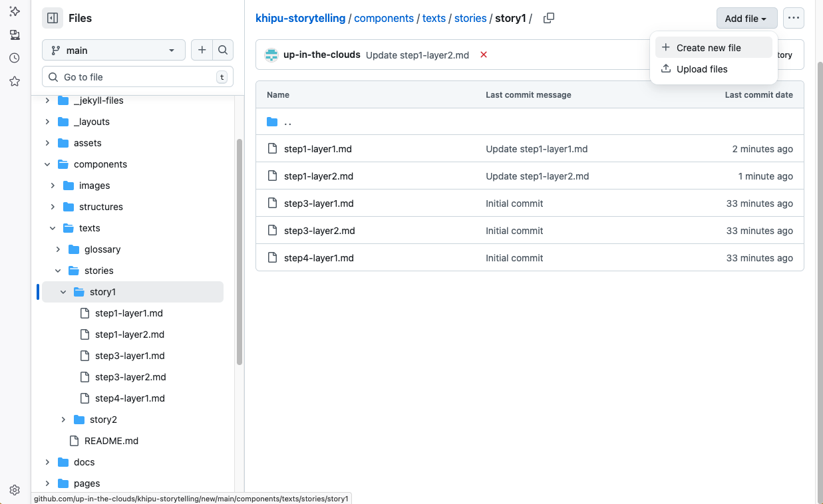Open recent history via the clock icon
Viewport: 823px width, 504px height.
15,58
